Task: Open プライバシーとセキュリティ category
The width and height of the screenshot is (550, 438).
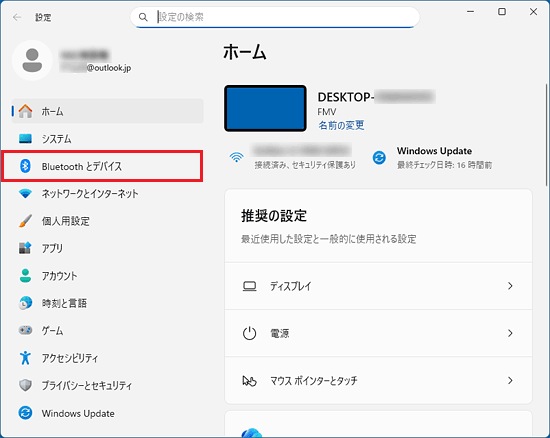Action: [108, 385]
